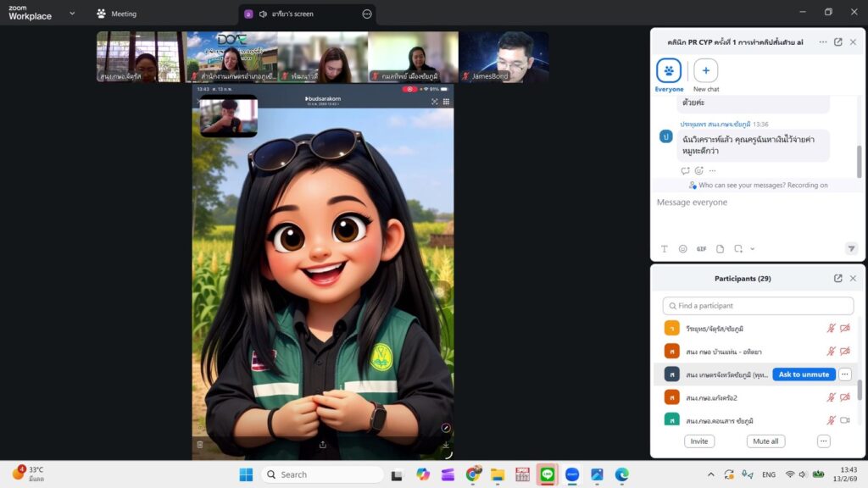The width and height of the screenshot is (868, 488).
Task: Open the emoji picker in chat
Action: click(682, 249)
